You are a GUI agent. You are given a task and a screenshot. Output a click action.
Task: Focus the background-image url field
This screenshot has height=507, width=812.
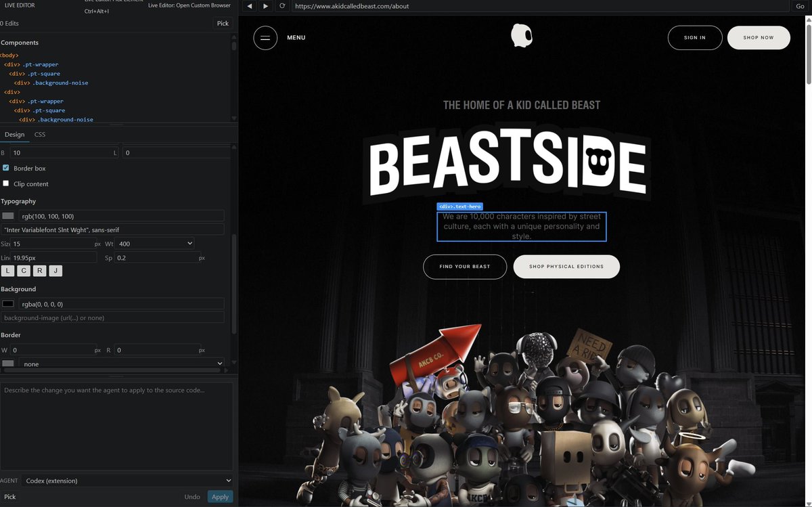coord(112,317)
